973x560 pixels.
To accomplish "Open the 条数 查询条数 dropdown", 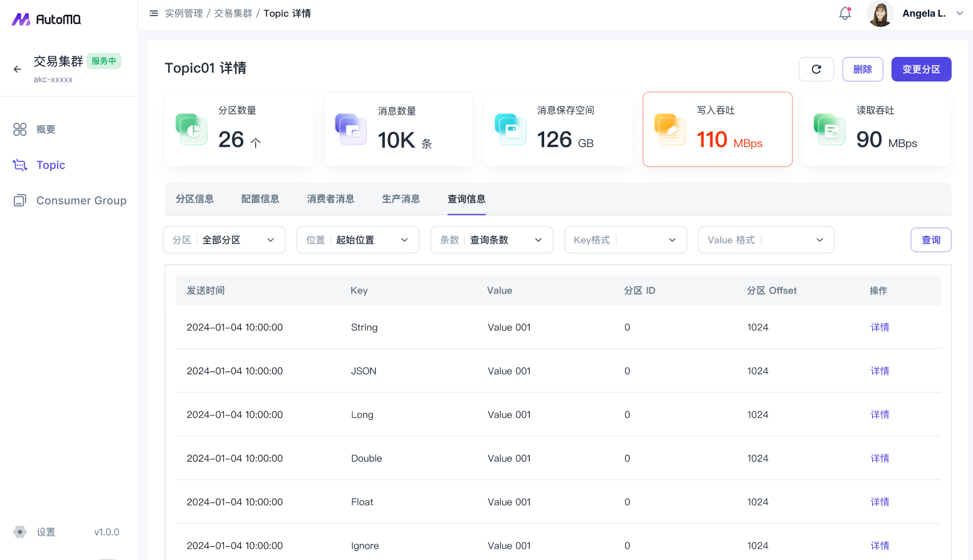I will pyautogui.click(x=492, y=240).
